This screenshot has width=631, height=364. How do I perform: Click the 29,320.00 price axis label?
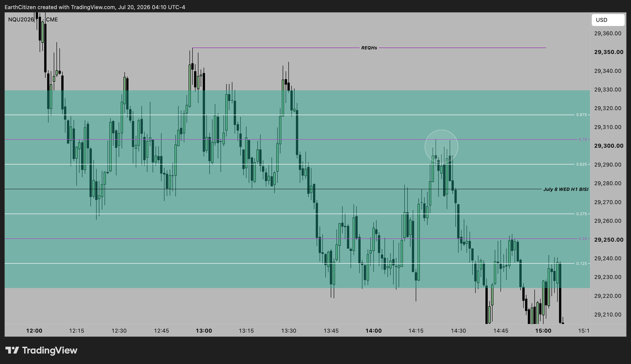tap(608, 108)
